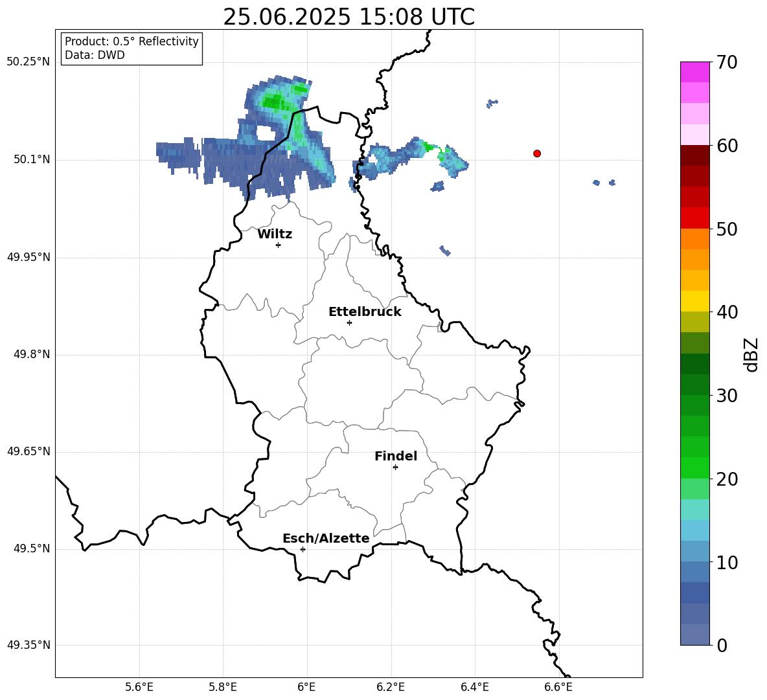Click the 50.25°N latitude label

(x=29, y=62)
